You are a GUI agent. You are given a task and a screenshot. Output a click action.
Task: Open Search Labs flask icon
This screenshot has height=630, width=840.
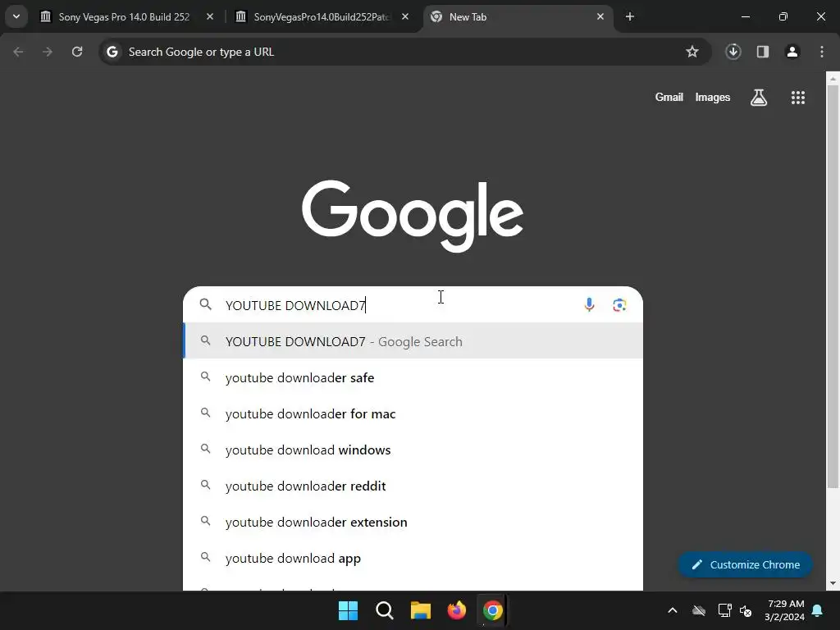tap(759, 98)
